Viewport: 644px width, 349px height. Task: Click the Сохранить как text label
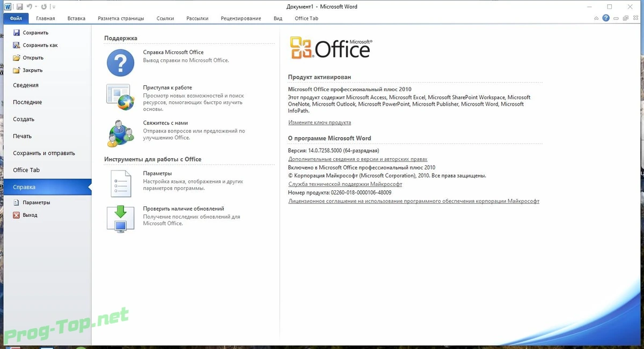(x=40, y=45)
